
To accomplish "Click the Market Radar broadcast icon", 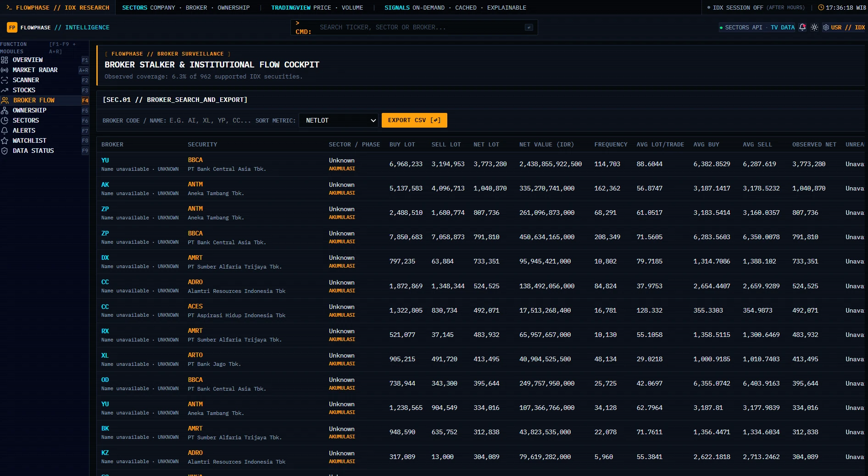I will (5, 70).
